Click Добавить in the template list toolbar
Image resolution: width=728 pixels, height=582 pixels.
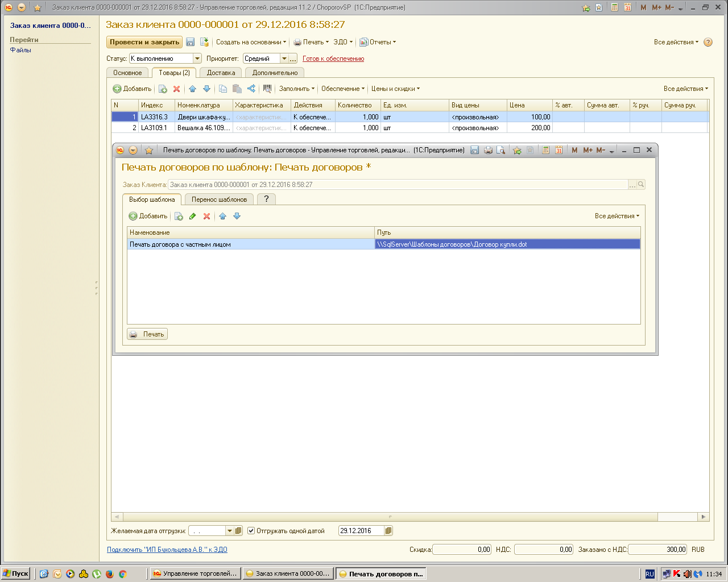[148, 216]
